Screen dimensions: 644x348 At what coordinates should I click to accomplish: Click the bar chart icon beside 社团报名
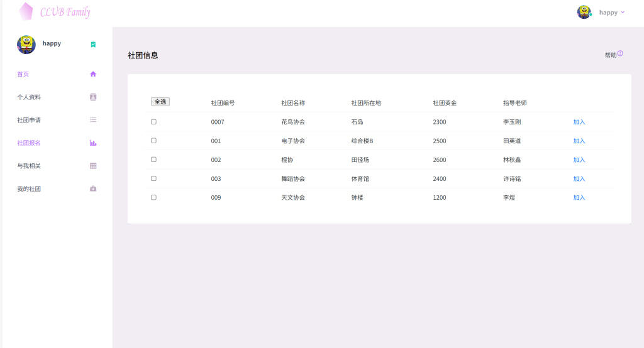coord(93,143)
